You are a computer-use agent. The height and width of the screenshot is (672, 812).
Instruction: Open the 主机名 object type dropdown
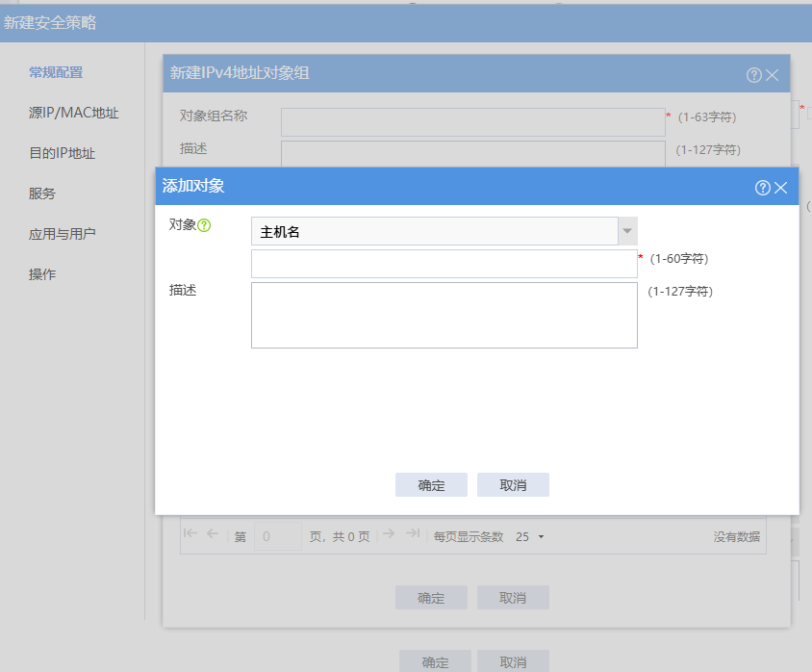(x=627, y=231)
